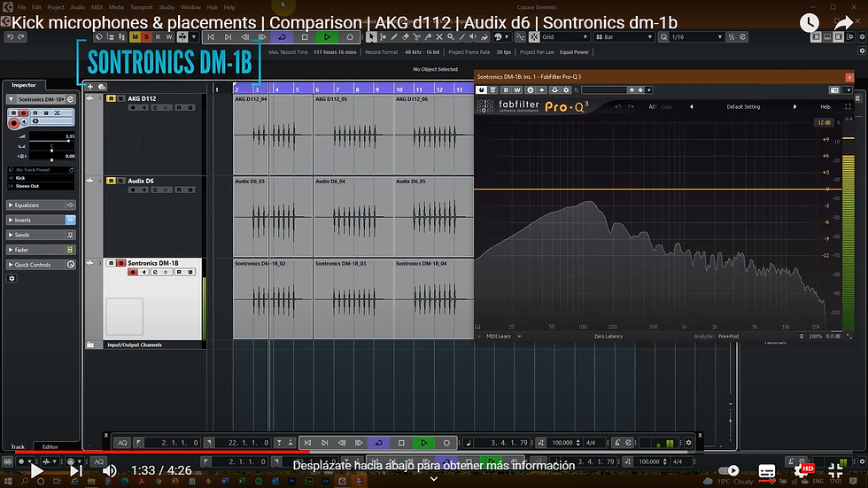Play the YouTube video

point(36,471)
